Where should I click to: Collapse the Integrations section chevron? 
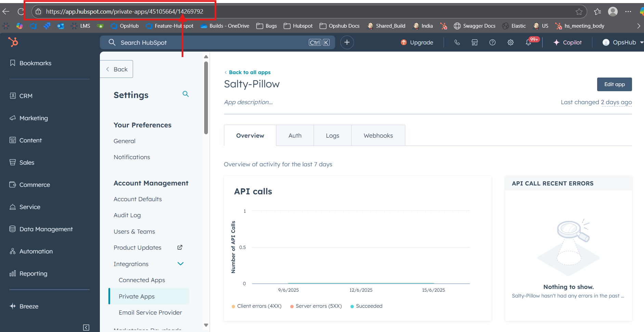click(x=181, y=264)
